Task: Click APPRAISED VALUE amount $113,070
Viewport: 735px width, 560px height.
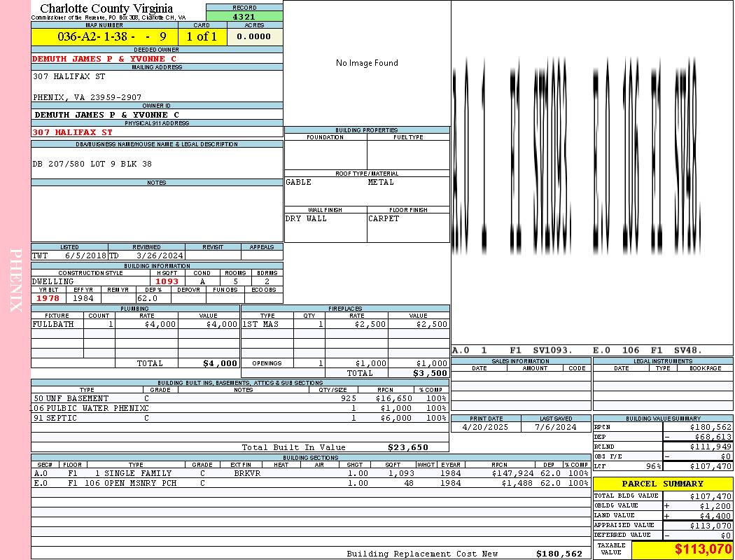Action: tap(710, 526)
